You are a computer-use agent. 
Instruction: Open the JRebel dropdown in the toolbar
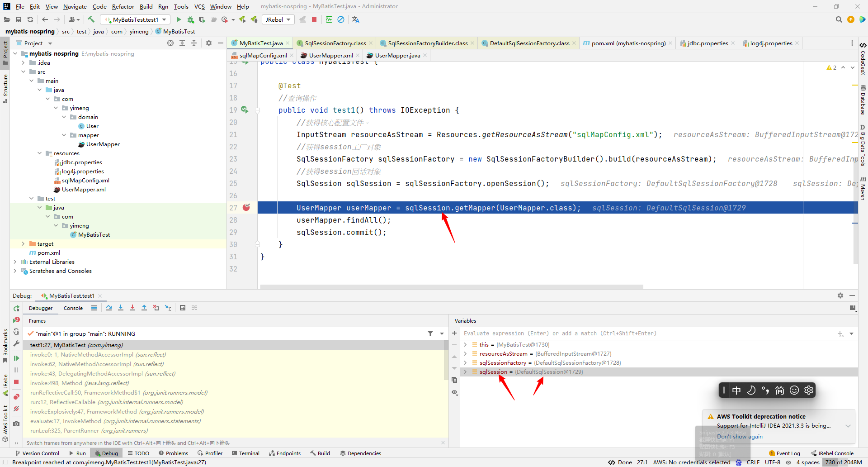(x=278, y=19)
